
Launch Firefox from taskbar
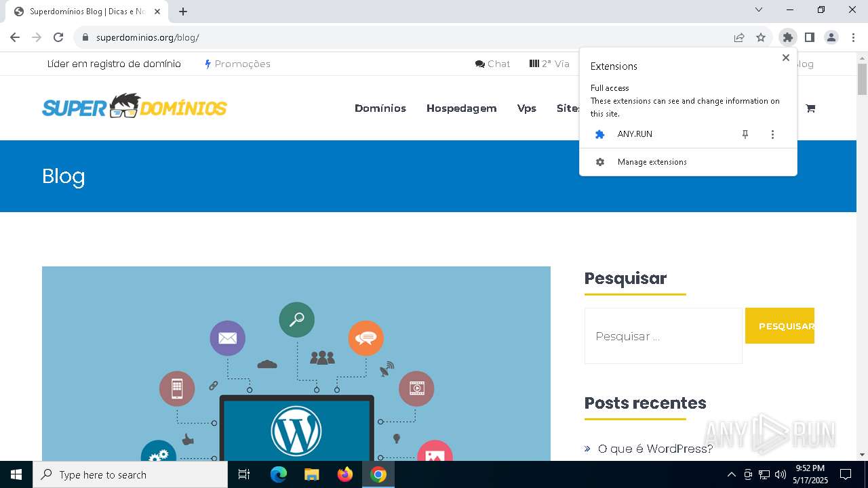coord(345,474)
